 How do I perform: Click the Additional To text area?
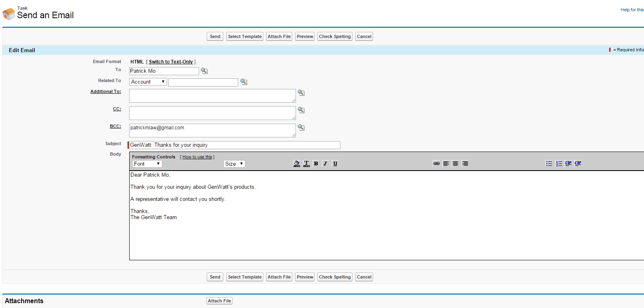point(212,96)
